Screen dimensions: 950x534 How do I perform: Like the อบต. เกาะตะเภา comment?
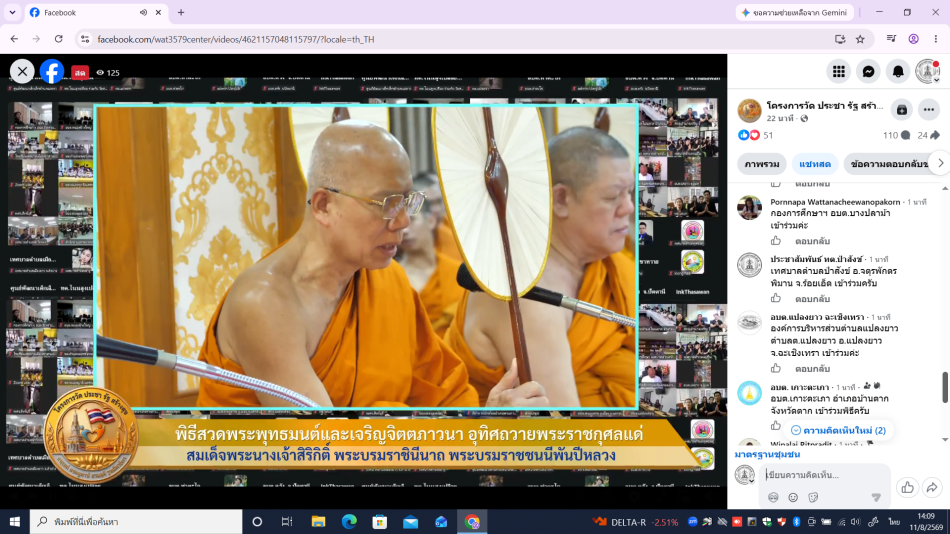[776, 426]
